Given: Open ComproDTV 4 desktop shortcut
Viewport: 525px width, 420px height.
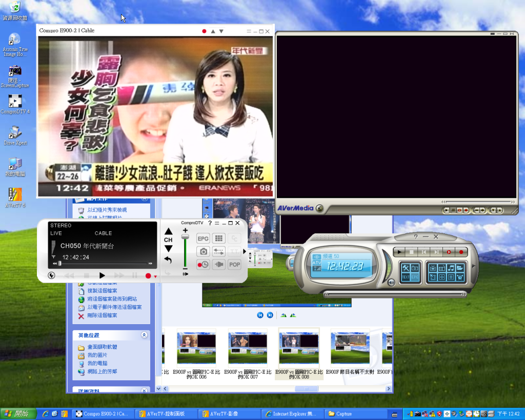Looking at the screenshot, I should click(15, 104).
